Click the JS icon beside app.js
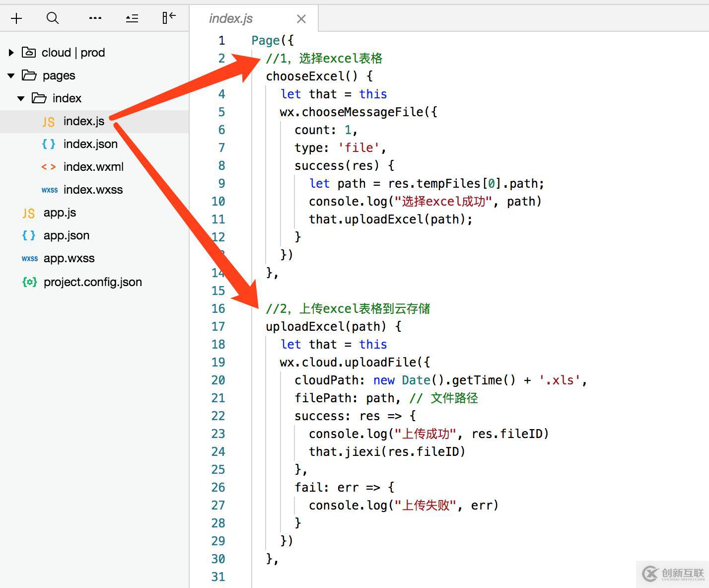This screenshot has width=709, height=588. coord(28,213)
